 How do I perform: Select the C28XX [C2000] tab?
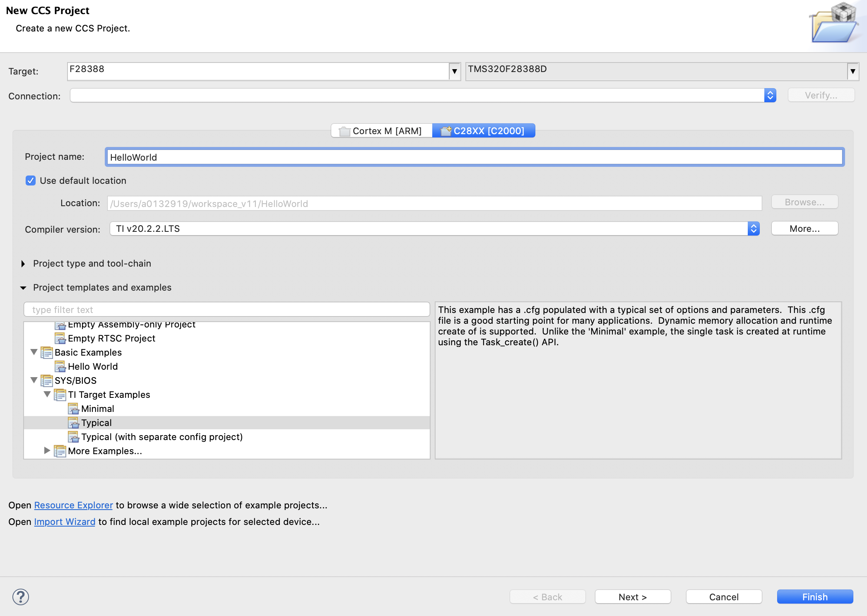coord(484,131)
